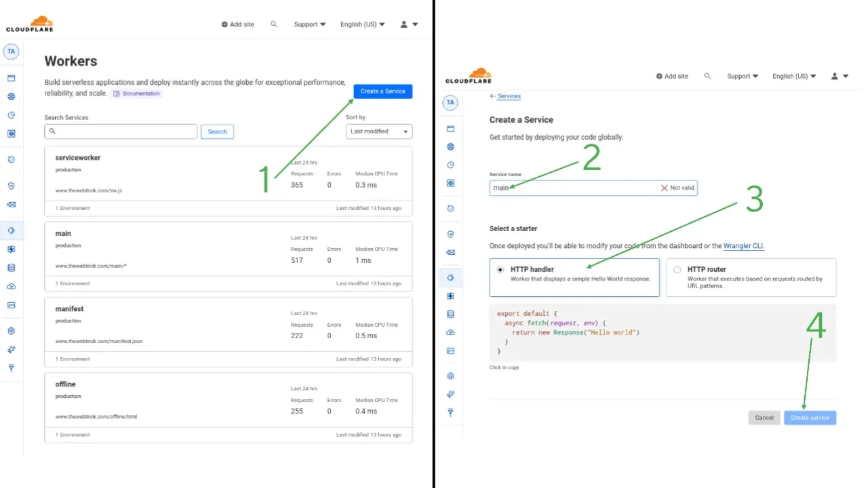Click Add site in right panel header
Screen dimensions: 868x488
point(672,76)
